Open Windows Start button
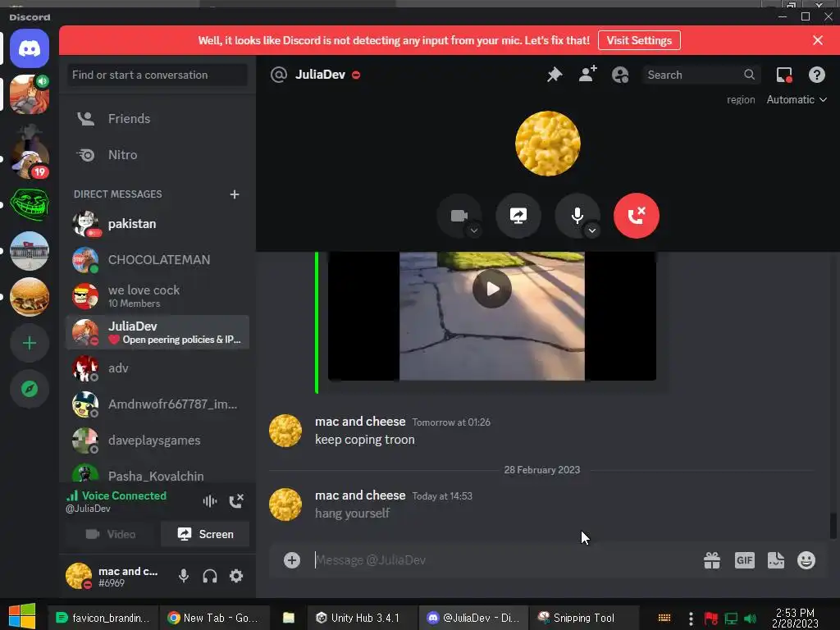Screen dimensions: 840x630 [x=22, y=617]
